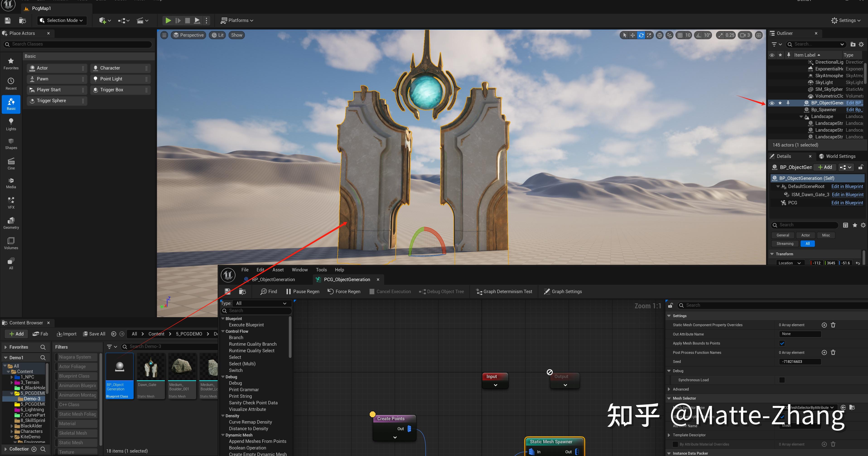The width and height of the screenshot is (868, 456).
Task: Click the Find icon in PCG editor toolbar
Action: (x=268, y=291)
